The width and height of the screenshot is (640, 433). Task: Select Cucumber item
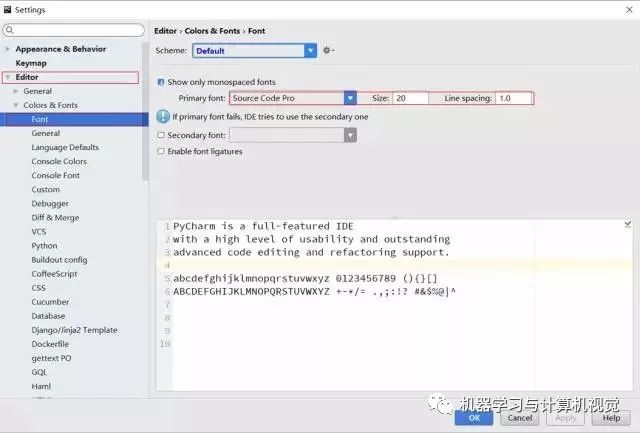point(50,302)
